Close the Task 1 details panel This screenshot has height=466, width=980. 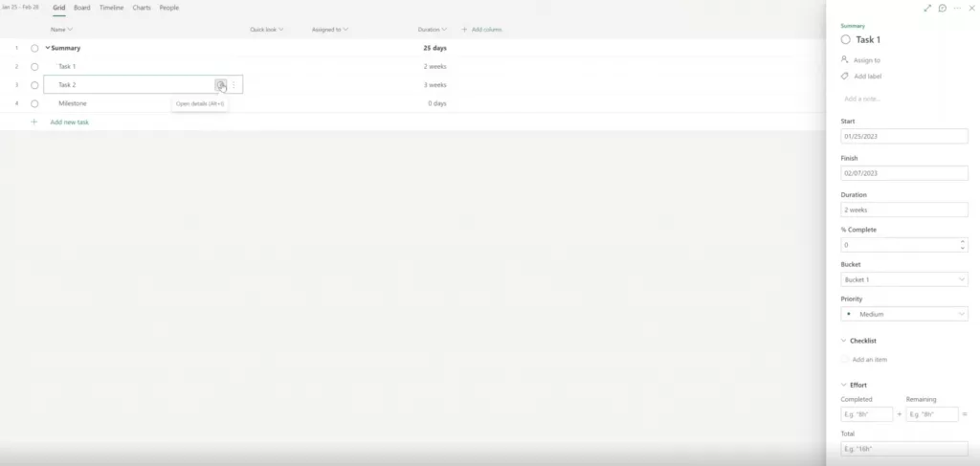pos(972,8)
